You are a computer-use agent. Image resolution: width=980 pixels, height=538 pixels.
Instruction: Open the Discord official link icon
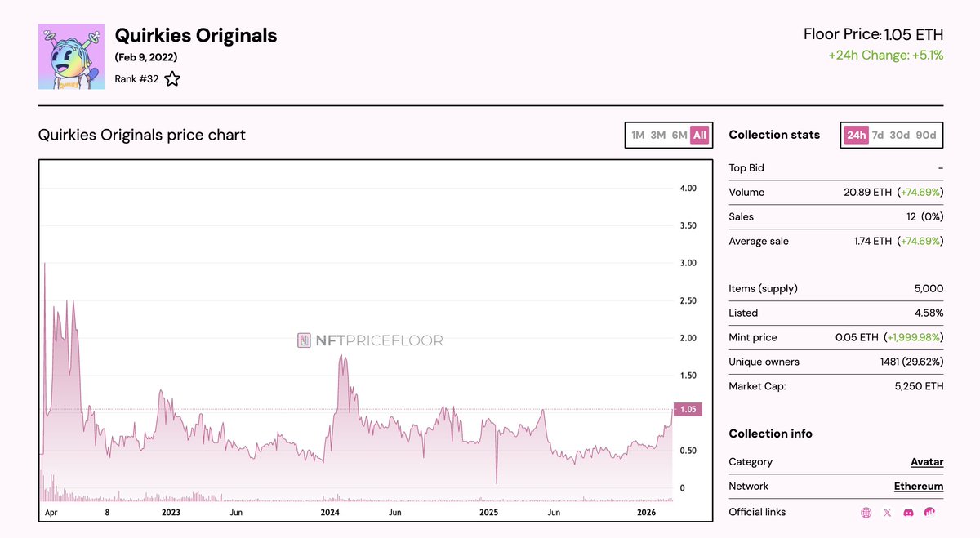click(x=908, y=513)
